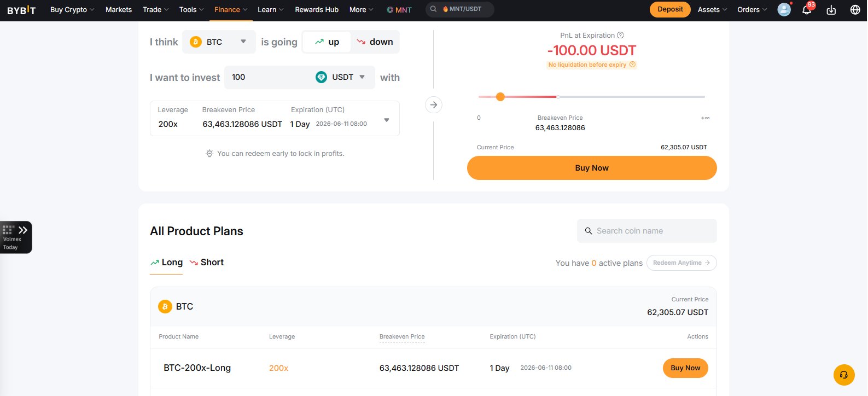Open the Tools menu

[x=191, y=10]
